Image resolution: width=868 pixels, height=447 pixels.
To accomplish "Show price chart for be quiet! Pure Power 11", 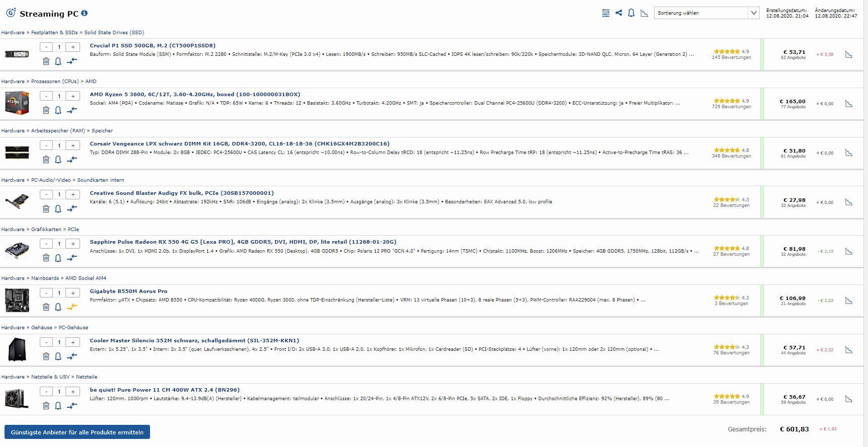I will point(848,399).
